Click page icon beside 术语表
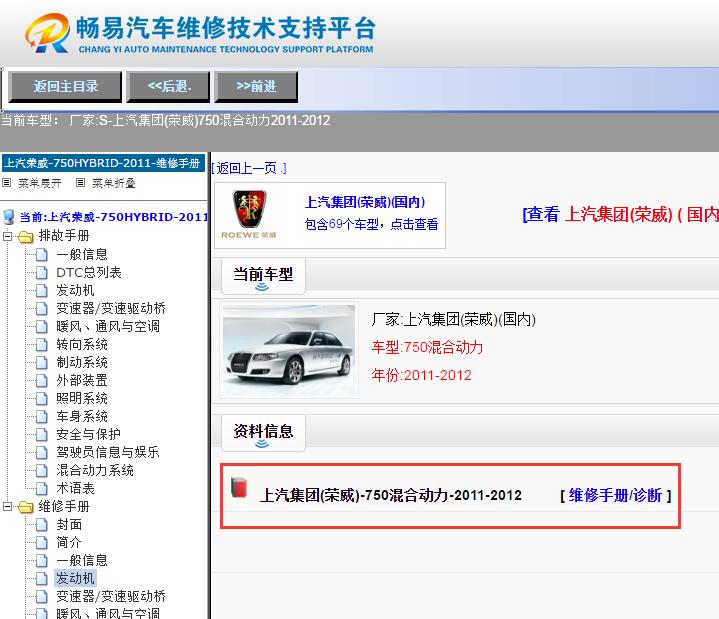Screen dimensions: 719x619 click(x=42, y=489)
